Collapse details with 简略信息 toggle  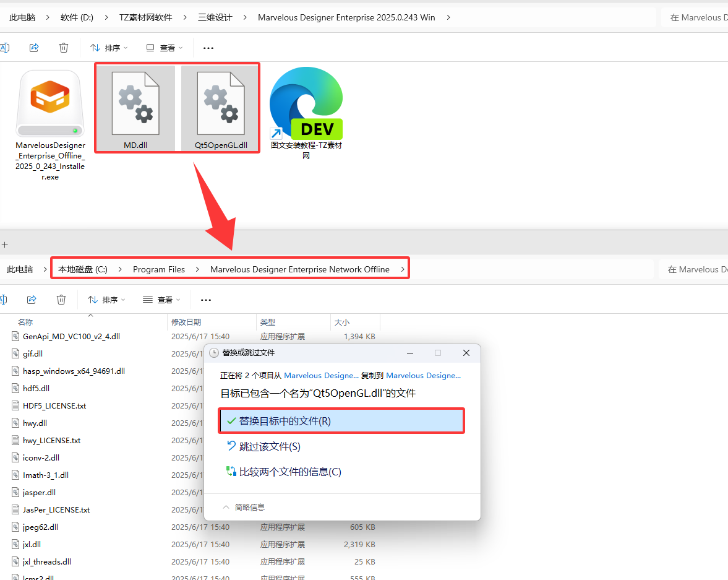pos(244,507)
